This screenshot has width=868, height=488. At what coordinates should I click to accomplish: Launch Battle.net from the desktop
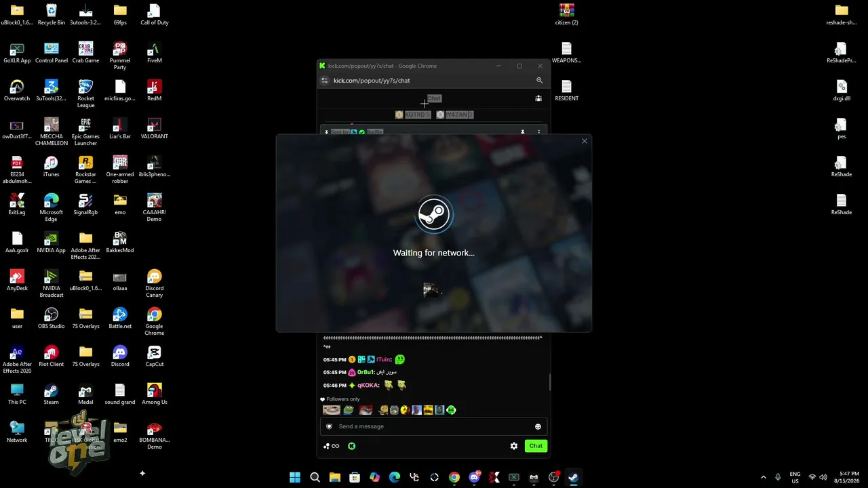(x=120, y=318)
